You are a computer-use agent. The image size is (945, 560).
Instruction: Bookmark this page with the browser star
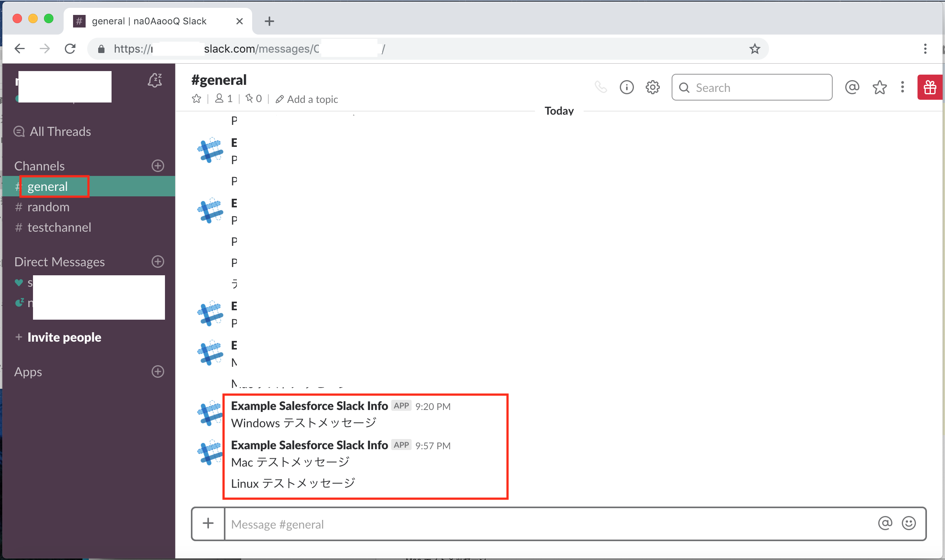pos(755,48)
